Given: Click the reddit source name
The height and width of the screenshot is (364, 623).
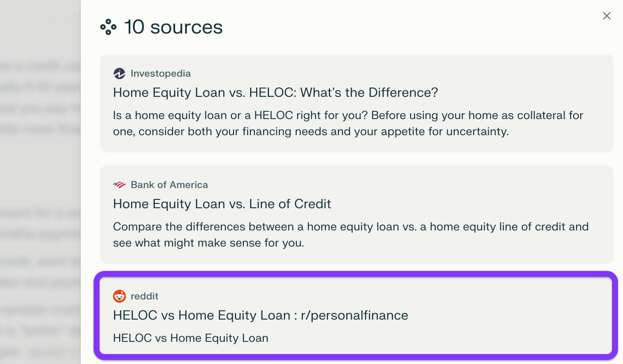Looking at the screenshot, I should click(x=144, y=296).
